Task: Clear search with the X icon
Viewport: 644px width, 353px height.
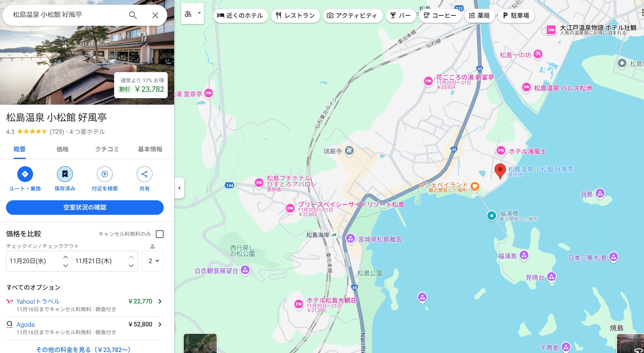Action: [155, 15]
